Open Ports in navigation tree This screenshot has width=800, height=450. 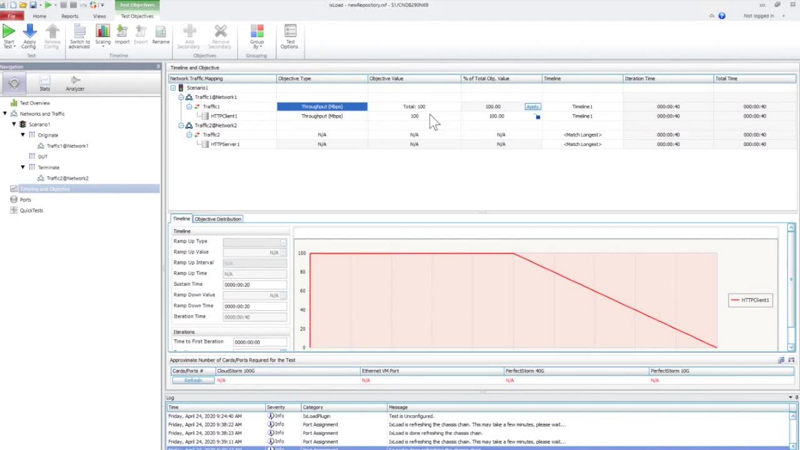click(25, 199)
